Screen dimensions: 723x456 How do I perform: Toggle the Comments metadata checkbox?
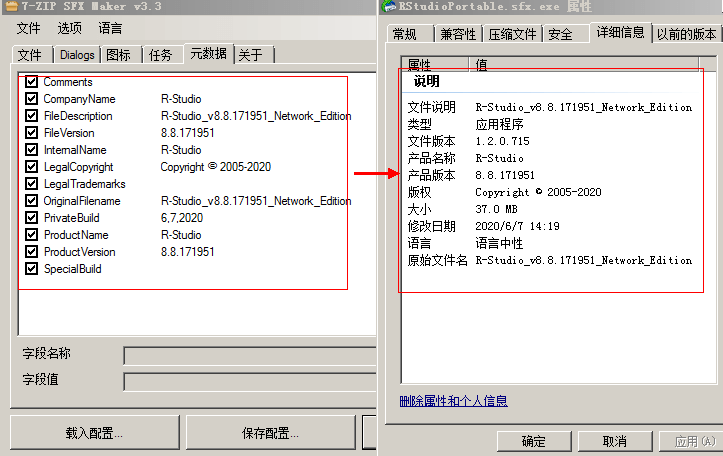(x=32, y=82)
